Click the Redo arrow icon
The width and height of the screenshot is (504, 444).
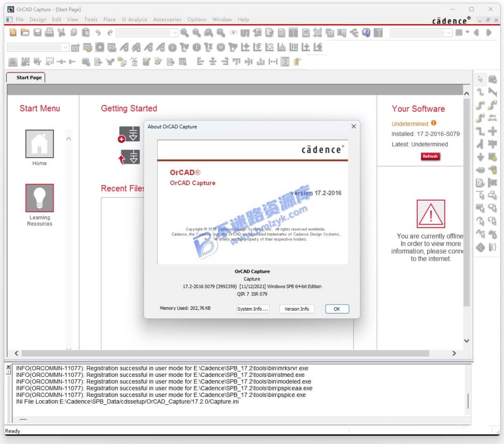110,33
